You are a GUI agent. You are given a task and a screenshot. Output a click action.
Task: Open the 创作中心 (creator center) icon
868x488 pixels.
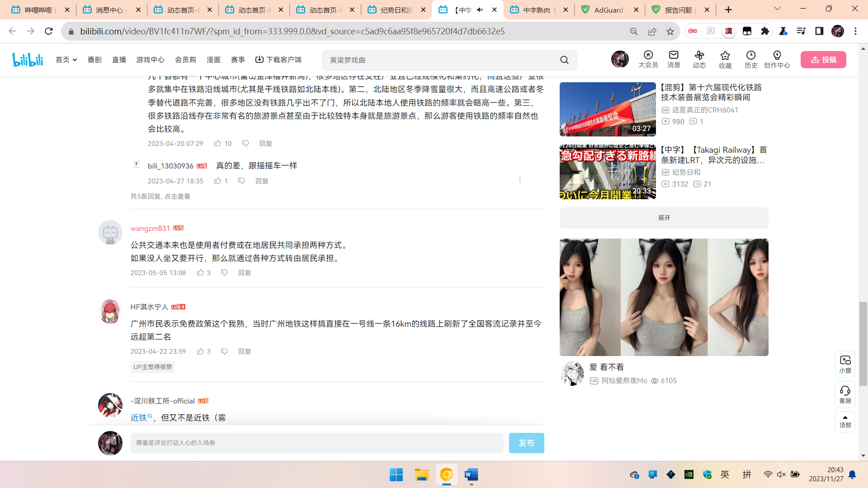click(x=777, y=59)
